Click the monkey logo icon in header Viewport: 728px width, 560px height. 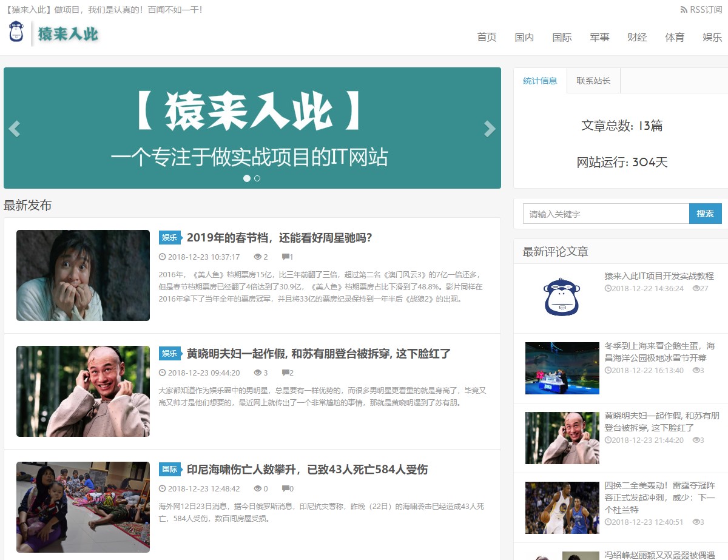pos(16,32)
